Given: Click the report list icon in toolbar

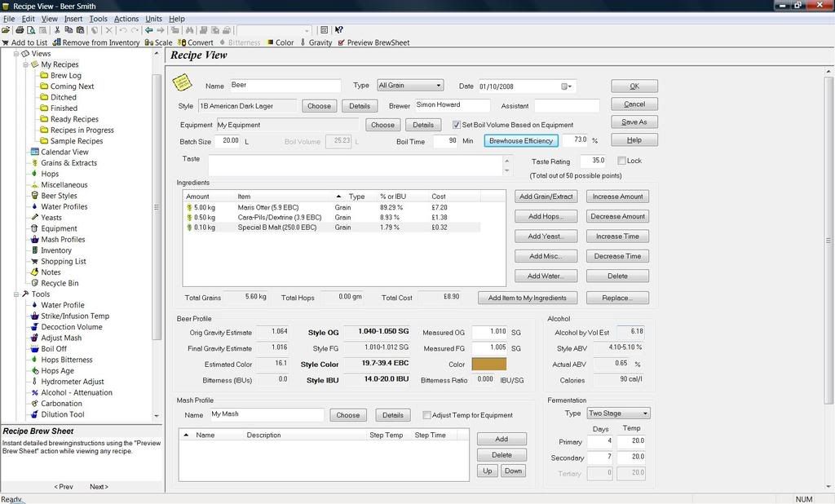Looking at the screenshot, I should click(324, 30).
